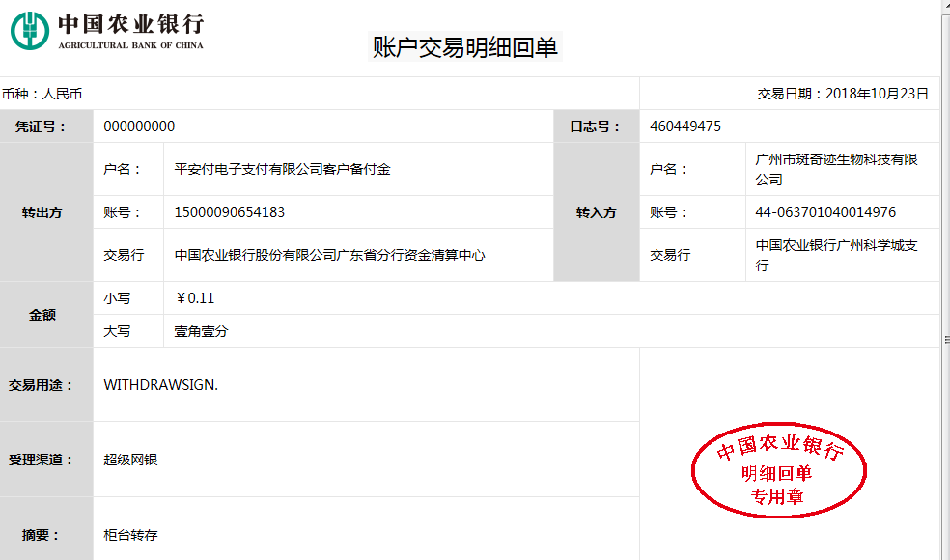Select the voucher number 000000000

tap(139, 126)
